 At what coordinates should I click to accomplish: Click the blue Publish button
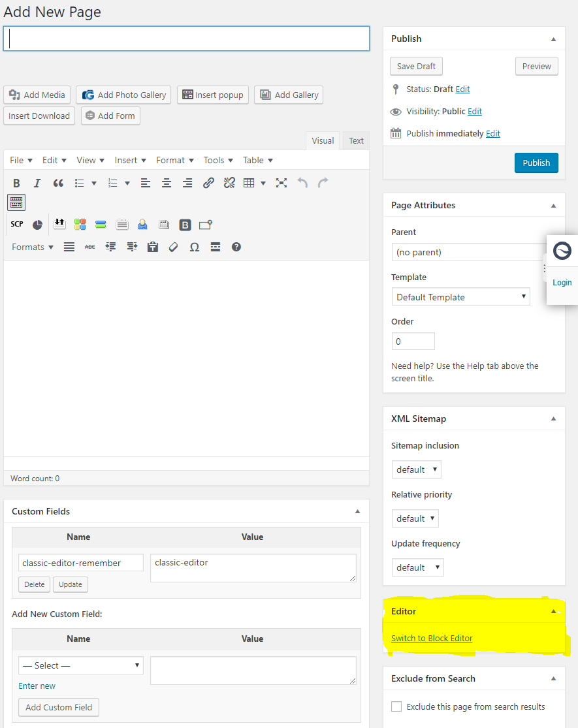[x=536, y=163]
